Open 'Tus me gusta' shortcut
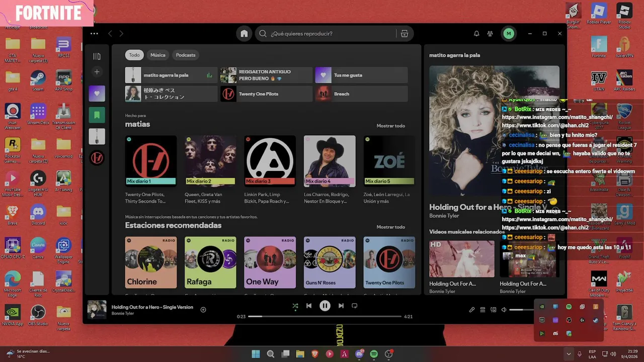This screenshot has width=644, height=362. coord(361,75)
